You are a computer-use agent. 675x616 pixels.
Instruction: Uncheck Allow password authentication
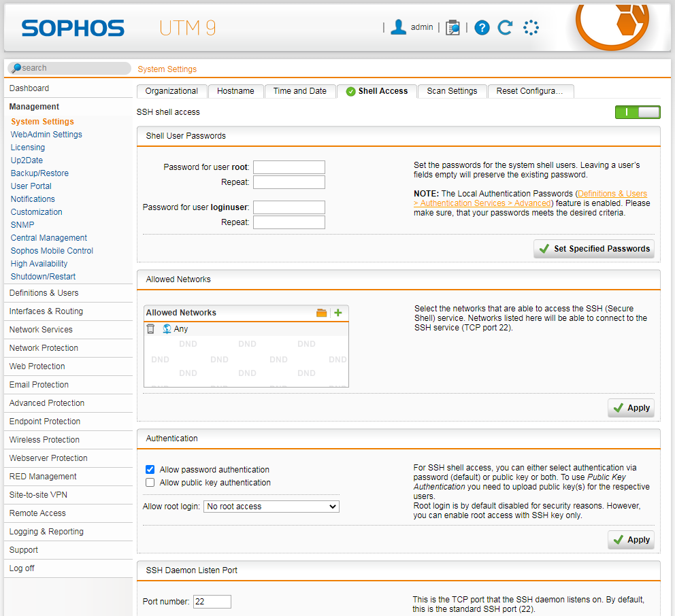tap(150, 469)
